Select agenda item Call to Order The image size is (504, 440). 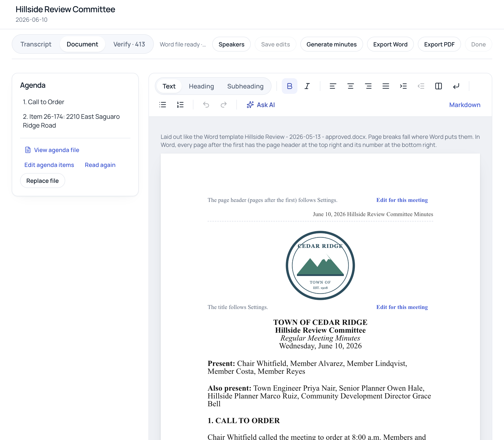coord(43,102)
